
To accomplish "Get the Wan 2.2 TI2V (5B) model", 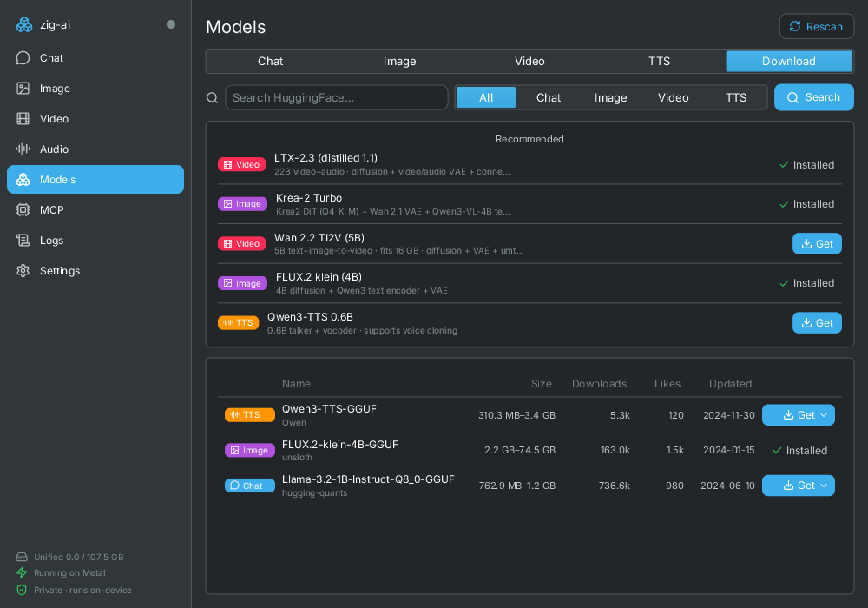I will (817, 244).
